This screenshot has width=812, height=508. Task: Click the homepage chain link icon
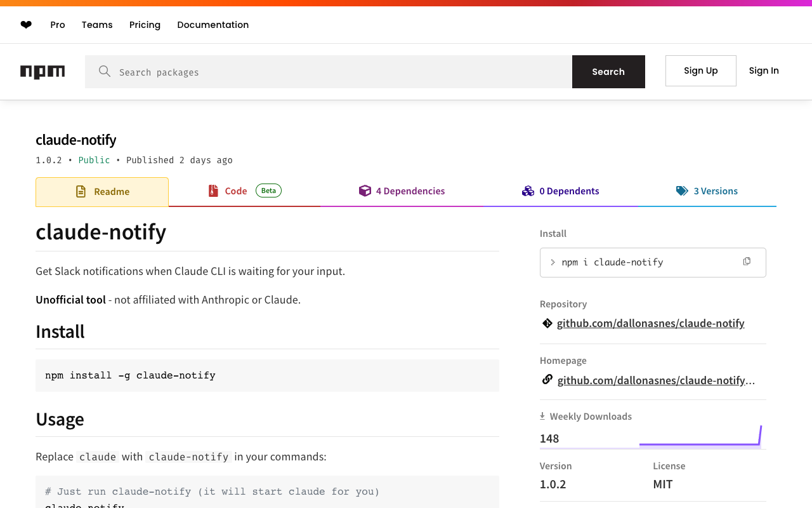click(547, 380)
